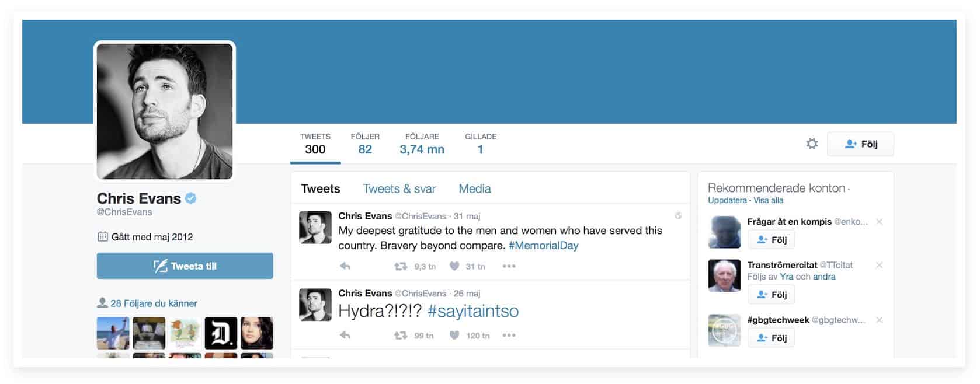Image resolution: width=980 pixels, height=384 pixels.
Task: Click the Yra link under Tranströmercitat
Action: (787, 277)
